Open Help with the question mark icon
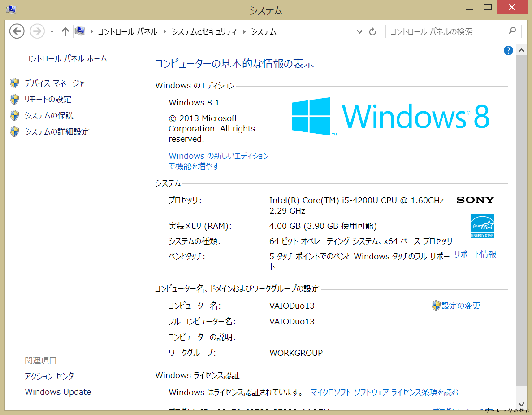Viewport: 532px width, 415px height. click(x=508, y=51)
